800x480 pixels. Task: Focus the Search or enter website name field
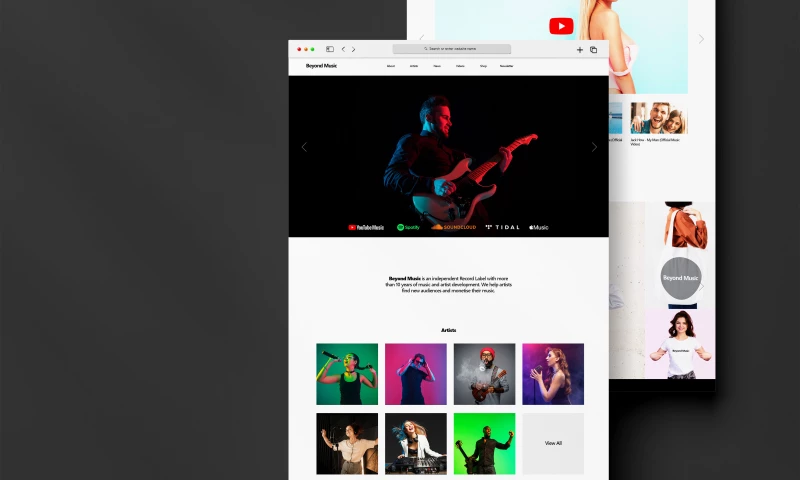tap(452, 49)
